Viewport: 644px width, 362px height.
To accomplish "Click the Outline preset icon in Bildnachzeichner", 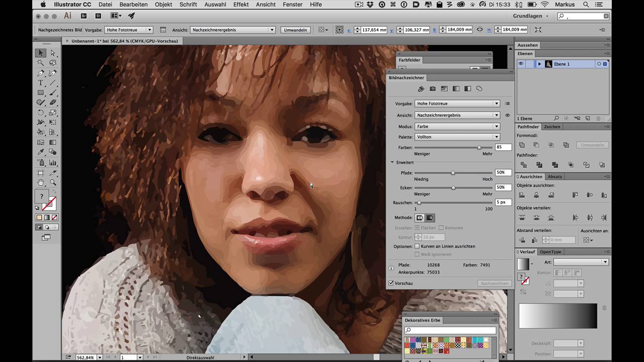I will (x=479, y=89).
